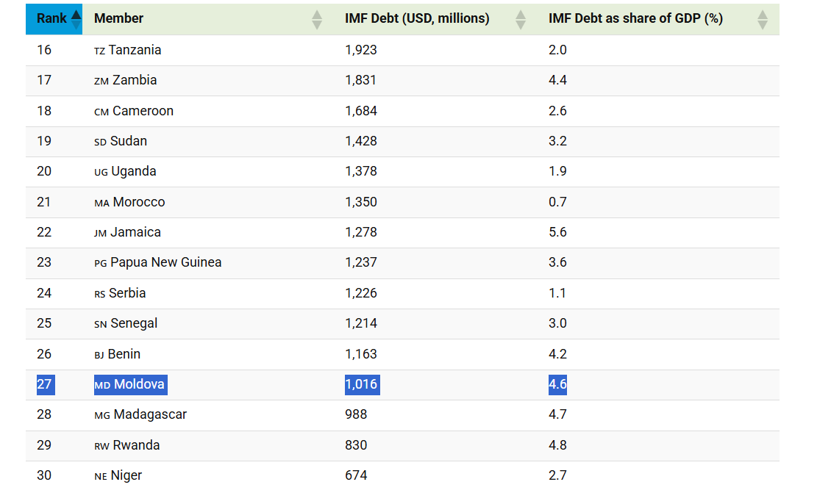The image size is (831, 504).
Task: Click the MA country code next to Morocco
Action: [x=101, y=203]
